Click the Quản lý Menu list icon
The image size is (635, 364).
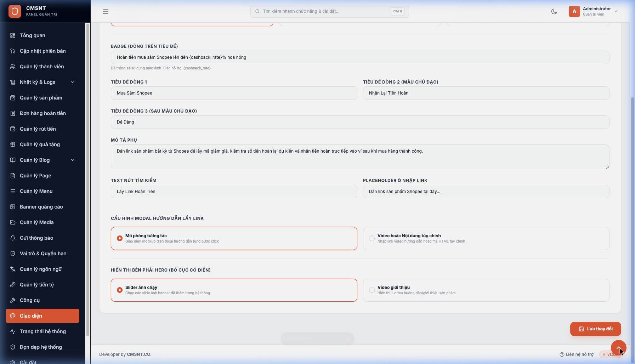(x=13, y=191)
